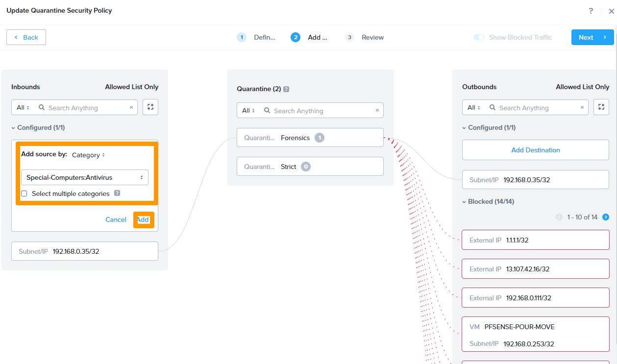
Task: Click the Add button to confirm the source
Action: (144, 219)
